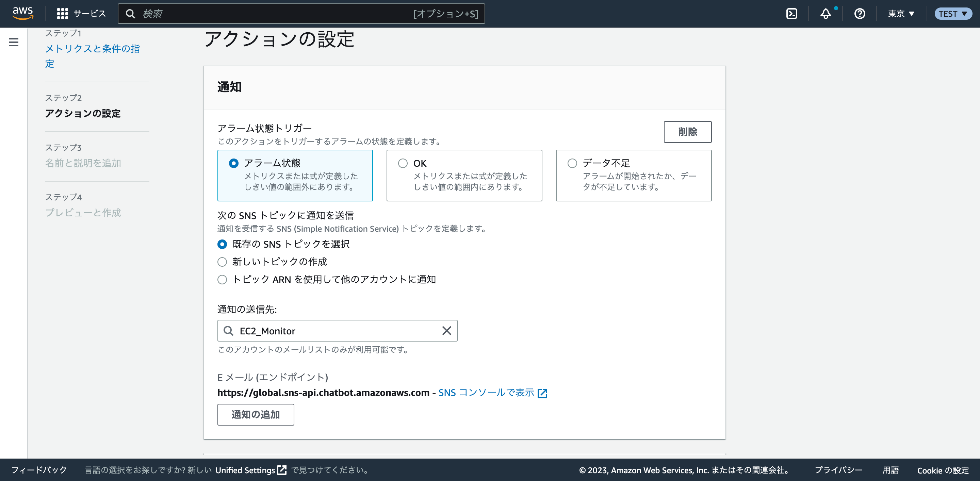Open the notifications bell
980x481 pixels.
(x=826, y=13)
